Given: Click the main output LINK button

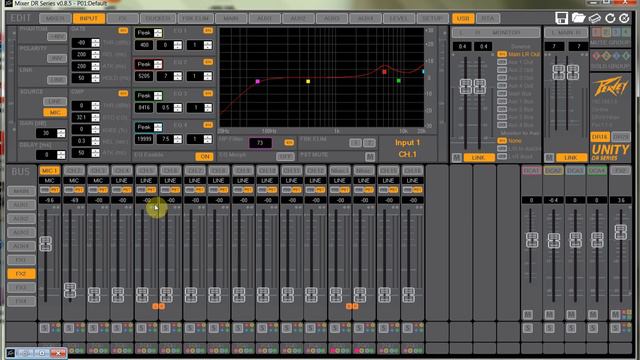Looking at the screenshot, I should [571, 157].
